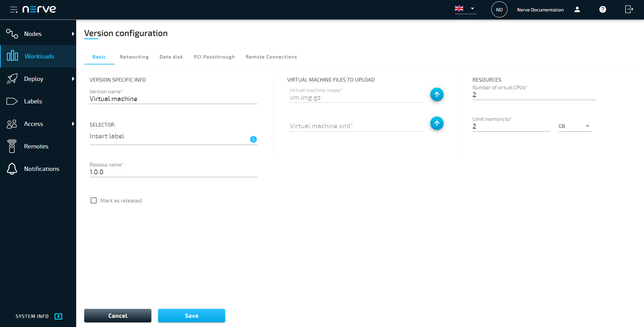Open the PCI Passthrough tab

(214, 57)
